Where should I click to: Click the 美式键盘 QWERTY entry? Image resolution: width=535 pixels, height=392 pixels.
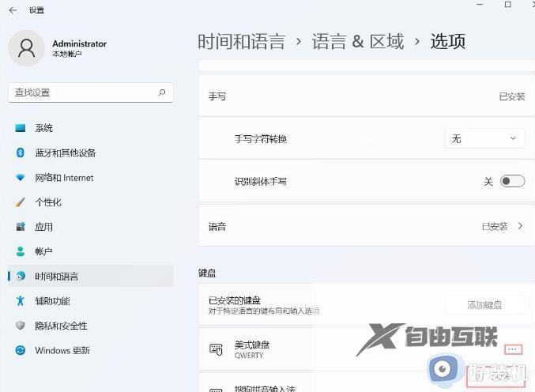click(367, 349)
